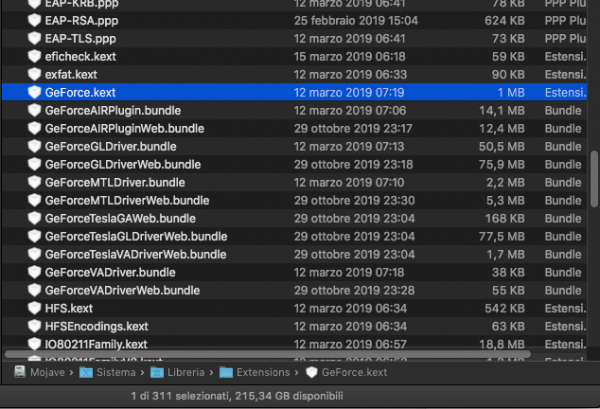Click the icon of GeForceVADriverWeb.bundle
600x409 pixels.
pyautogui.click(x=34, y=290)
